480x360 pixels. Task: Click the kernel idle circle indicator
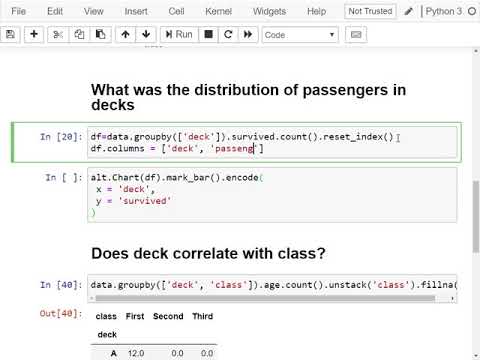[x=472, y=11]
